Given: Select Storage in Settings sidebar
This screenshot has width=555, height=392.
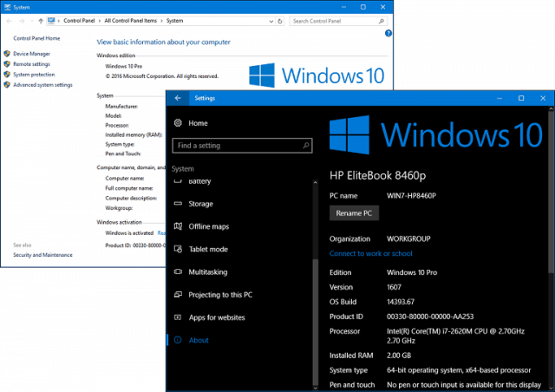Looking at the screenshot, I should 200,204.
